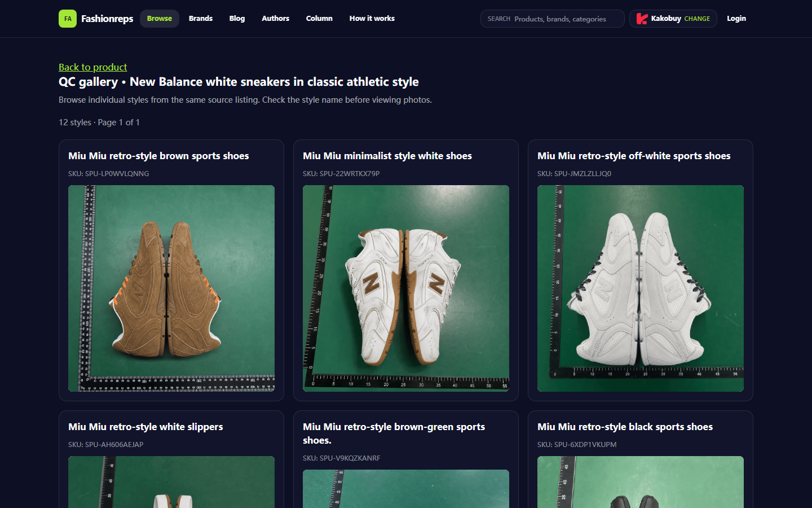Select Miu Miu retro-style white slippers title
812x508 pixels.
tap(145, 427)
